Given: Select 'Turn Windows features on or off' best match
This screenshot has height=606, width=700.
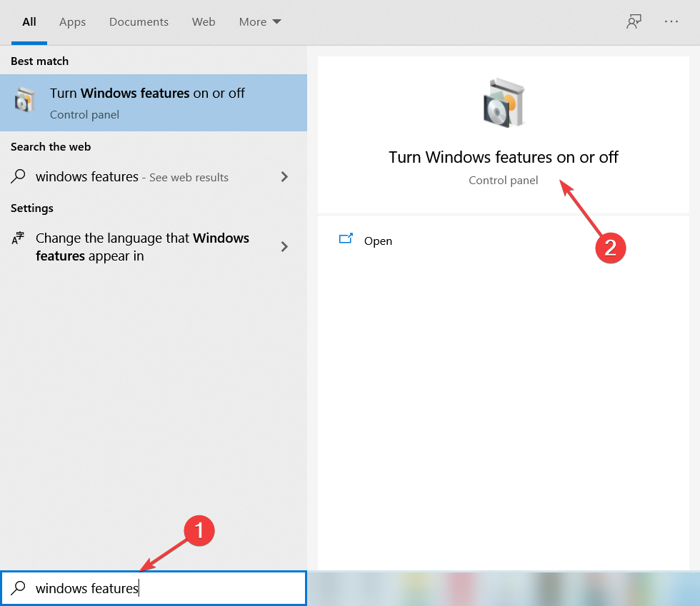Looking at the screenshot, I should [x=154, y=103].
